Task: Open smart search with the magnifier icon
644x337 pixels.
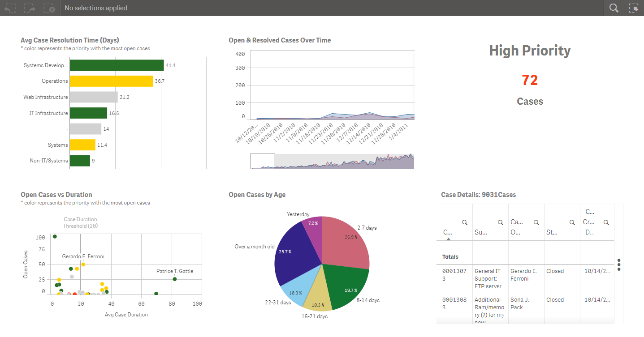Action: (x=614, y=8)
